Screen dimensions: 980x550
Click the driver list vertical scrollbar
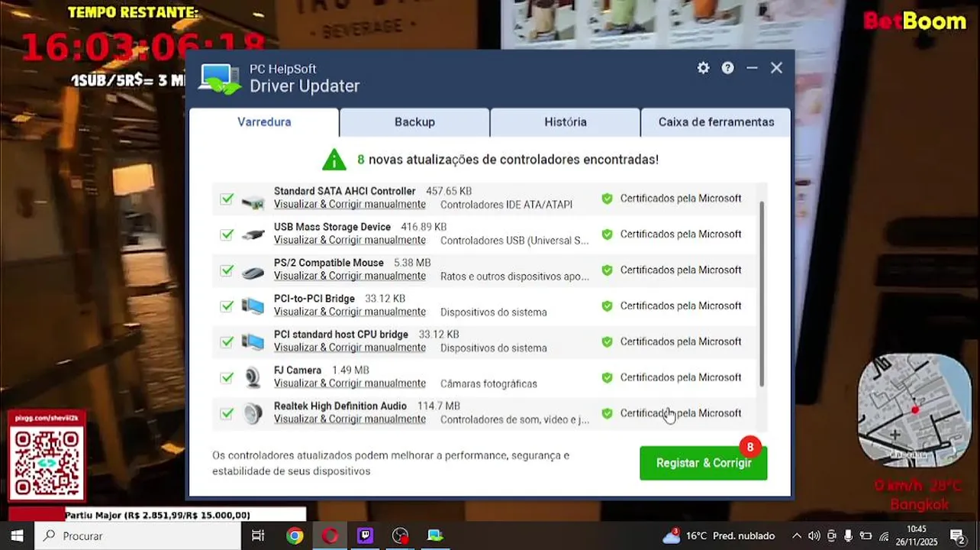(x=762, y=293)
